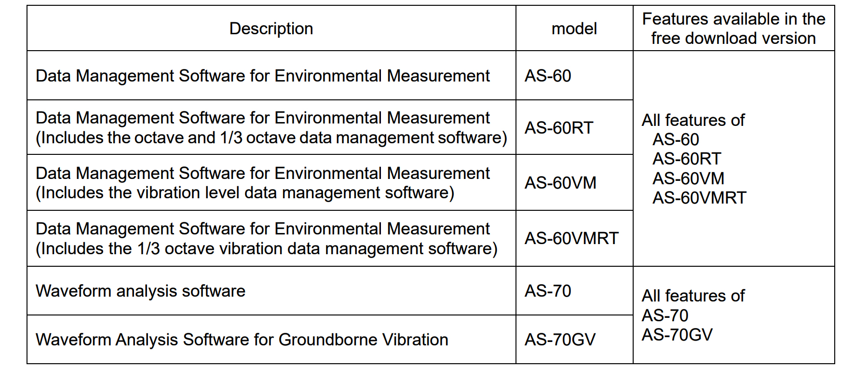Image resolution: width=868 pixels, height=383 pixels.
Task: Click the first row Environmental Measurement description
Action: (x=263, y=76)
